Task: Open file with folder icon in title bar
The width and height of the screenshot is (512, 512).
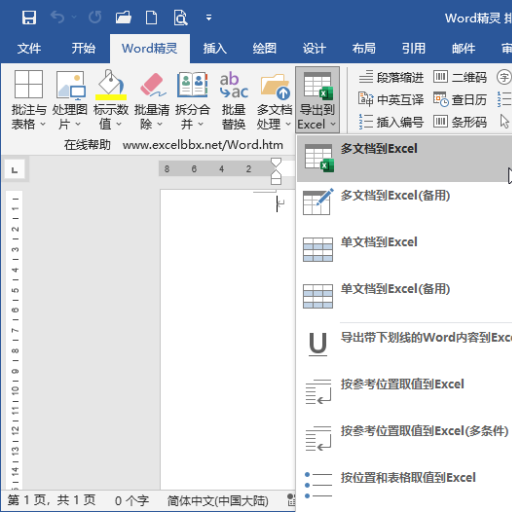Action: pos(123,17)
